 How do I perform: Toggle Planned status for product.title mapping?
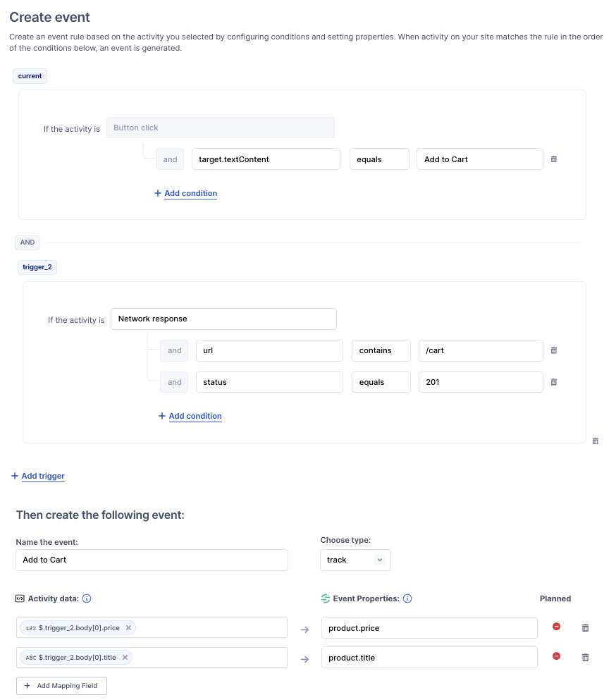point(556,656)
